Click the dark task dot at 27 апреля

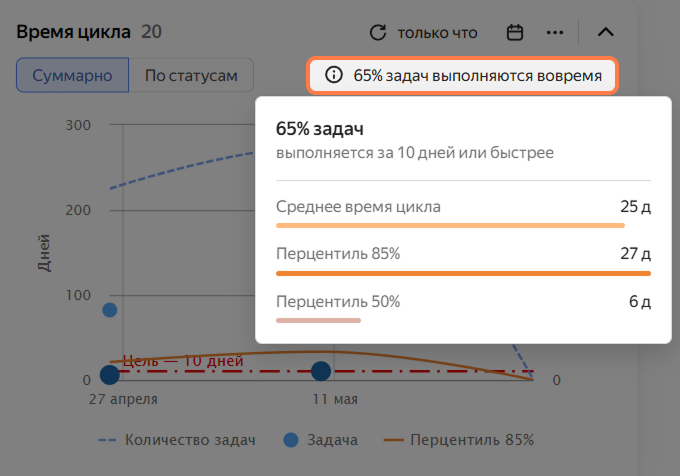(110, 375)
